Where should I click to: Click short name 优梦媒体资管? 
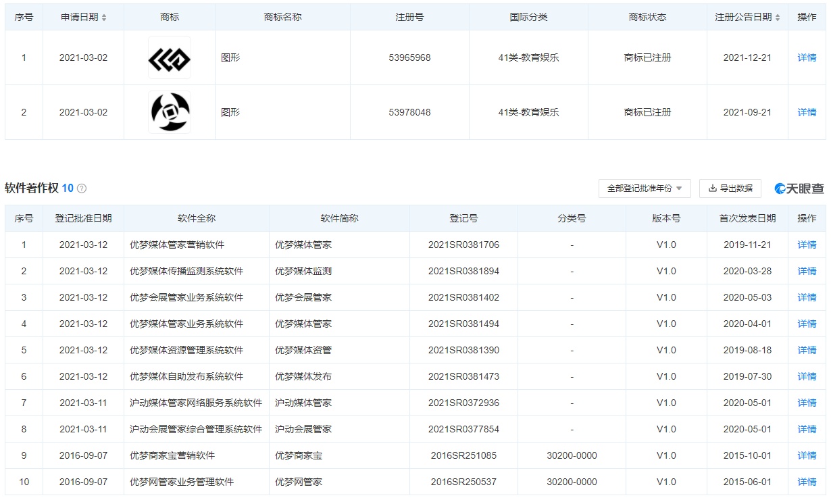(303, 350)
